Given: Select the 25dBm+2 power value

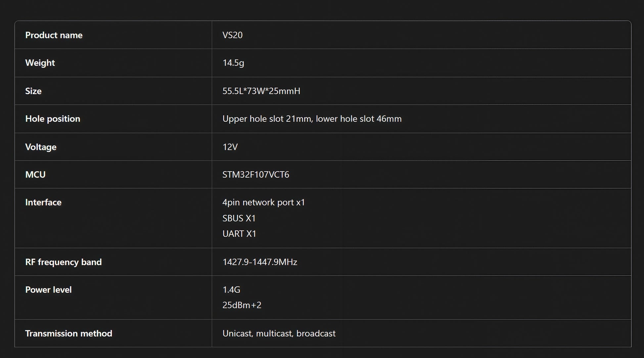Looking at the screenshot, I should (242, 305).
